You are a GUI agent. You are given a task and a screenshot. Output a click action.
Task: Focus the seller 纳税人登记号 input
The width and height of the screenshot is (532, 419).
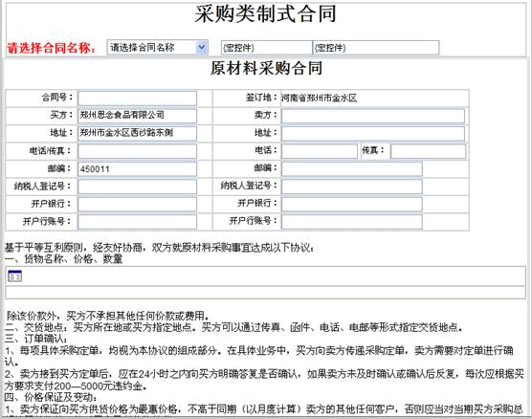click(352, 187)
